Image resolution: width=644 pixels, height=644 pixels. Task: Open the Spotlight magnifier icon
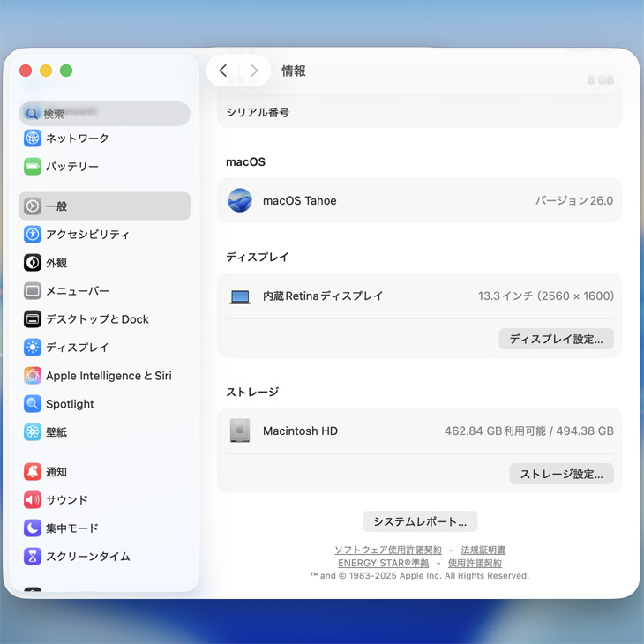33,404
